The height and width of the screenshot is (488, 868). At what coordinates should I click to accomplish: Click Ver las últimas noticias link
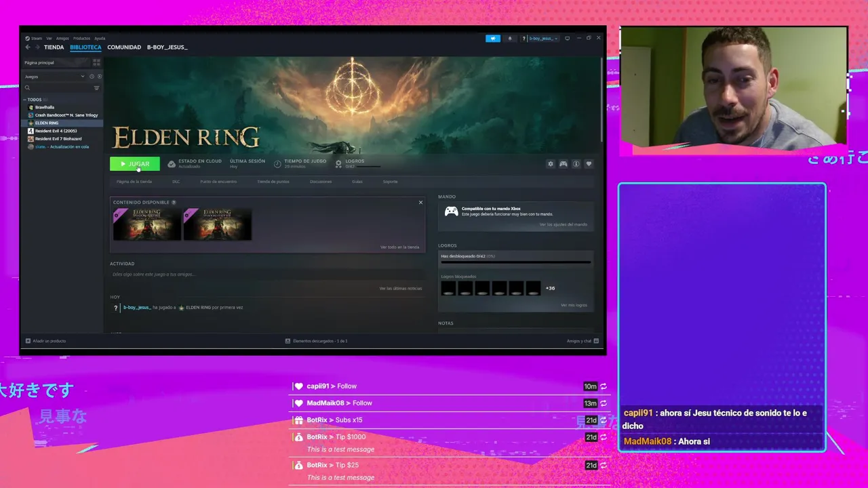400,289
